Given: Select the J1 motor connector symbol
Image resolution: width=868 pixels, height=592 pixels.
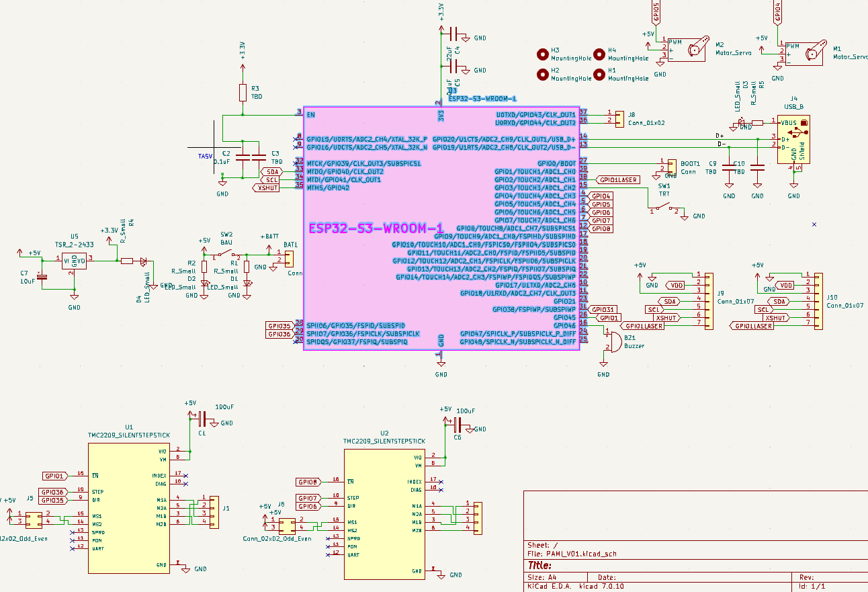Looking at the screenshot, I should tap(214, 511).
